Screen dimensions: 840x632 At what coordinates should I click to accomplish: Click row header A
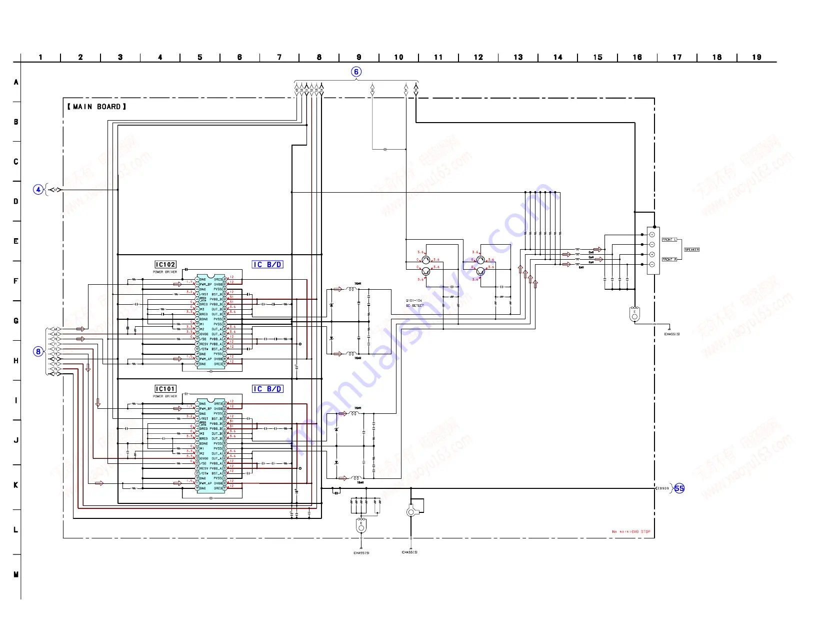coord(16,82)
